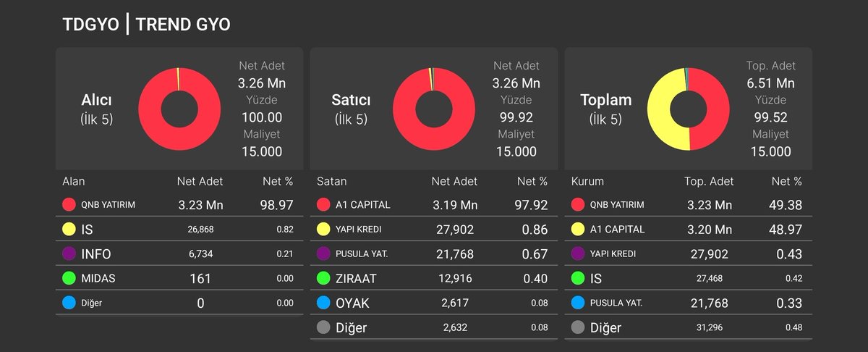The image size is (868, 352).
Task: Click the Satan column header
Action: point(332,181)
